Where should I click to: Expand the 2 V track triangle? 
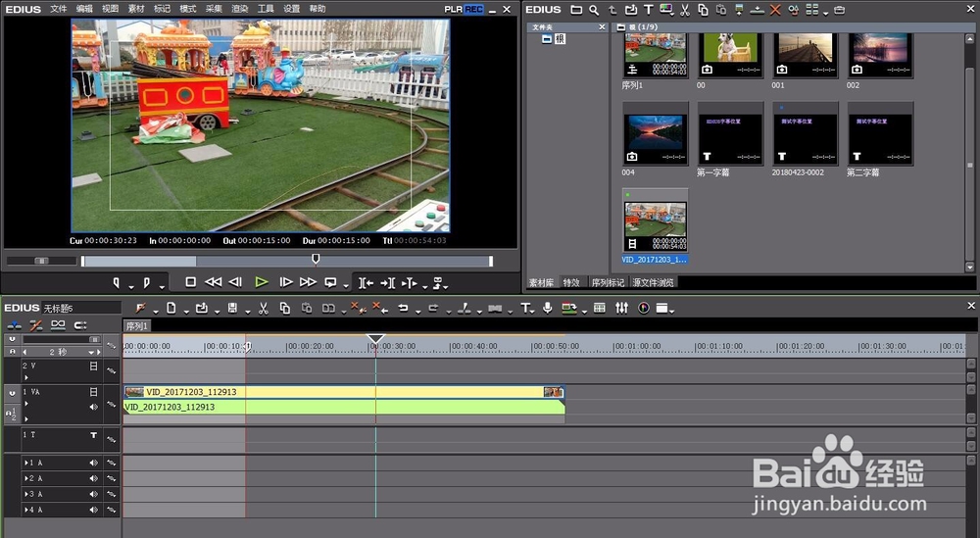tap(26, 377)
